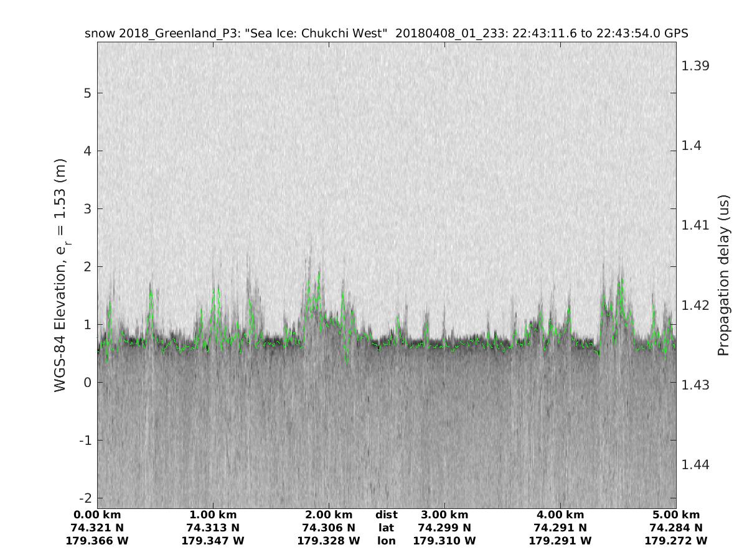Click the 4.00 km distance tick label

[560, 515]
